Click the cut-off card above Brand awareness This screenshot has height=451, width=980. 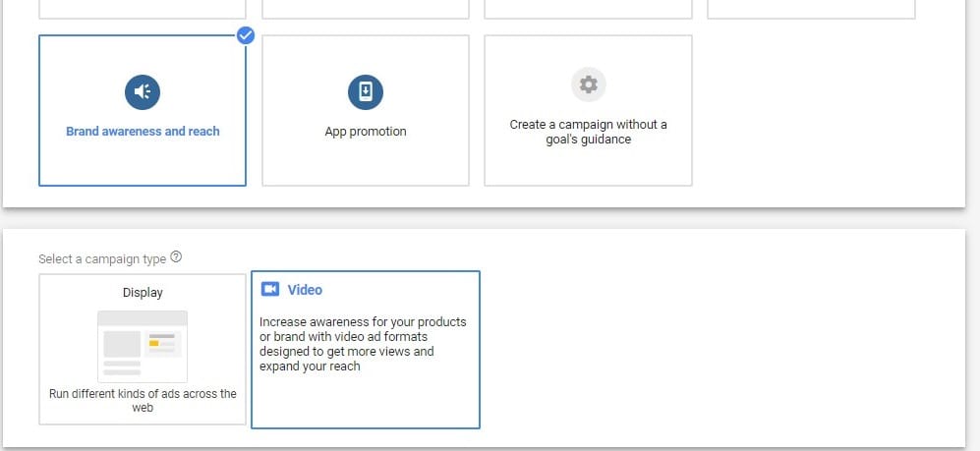143,9
